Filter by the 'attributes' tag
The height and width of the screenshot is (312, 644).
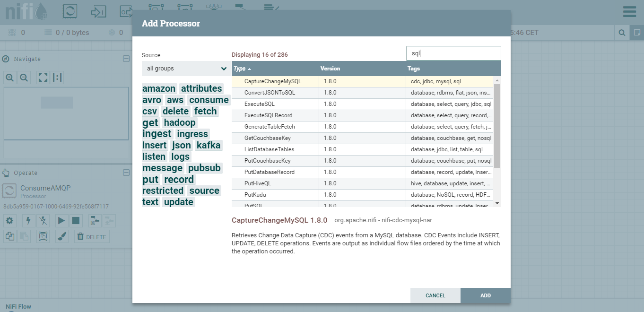click(201, 88)
